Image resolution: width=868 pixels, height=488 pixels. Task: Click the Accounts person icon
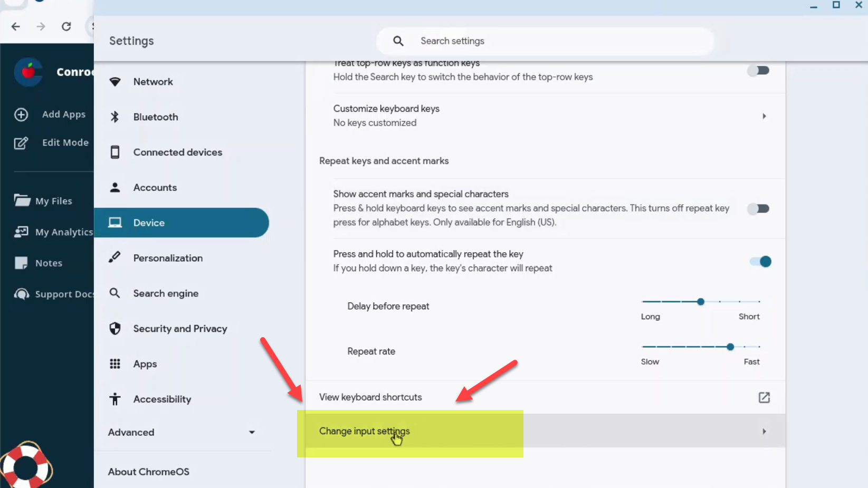115,187
